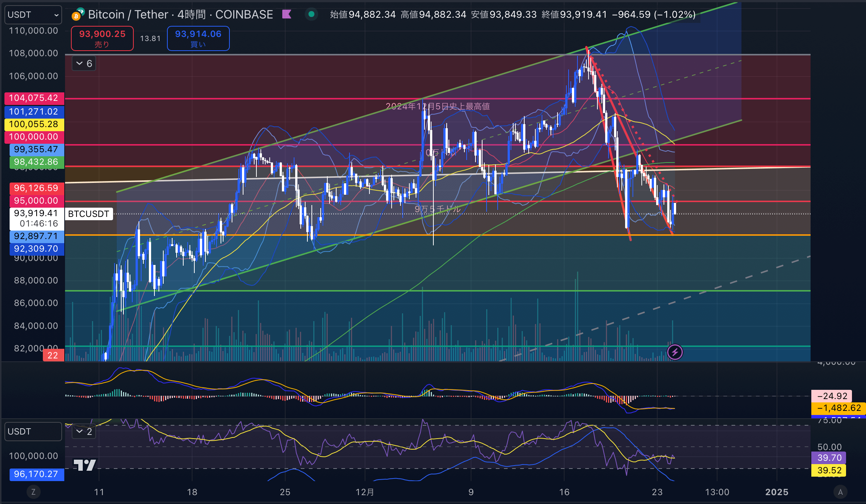Screen dimensions: 866x504
Task: Click the 100,000.00 pink price label
Action: pyautogui.click(x=34, y=137)
